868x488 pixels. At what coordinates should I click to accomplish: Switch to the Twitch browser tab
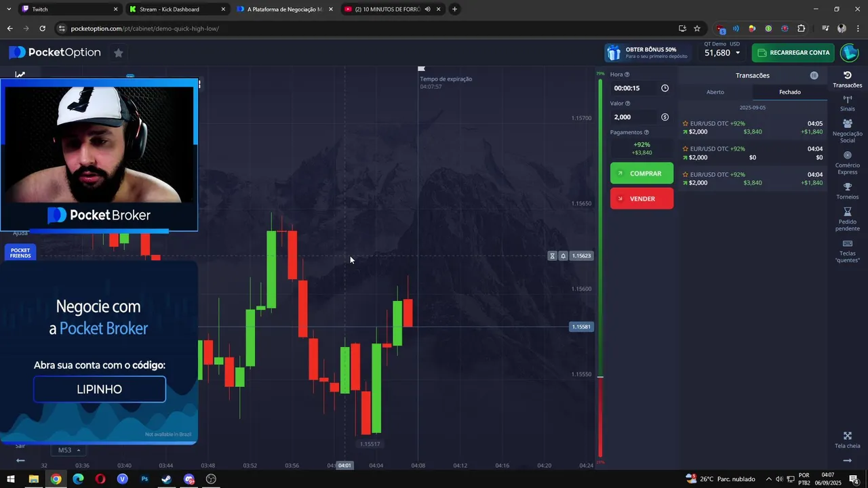coord(69,9)
